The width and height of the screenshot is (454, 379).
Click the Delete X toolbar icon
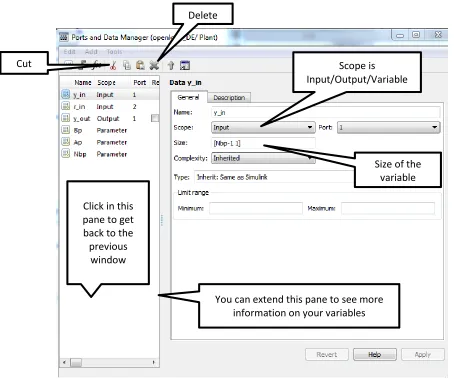click(x=154, y=65)
